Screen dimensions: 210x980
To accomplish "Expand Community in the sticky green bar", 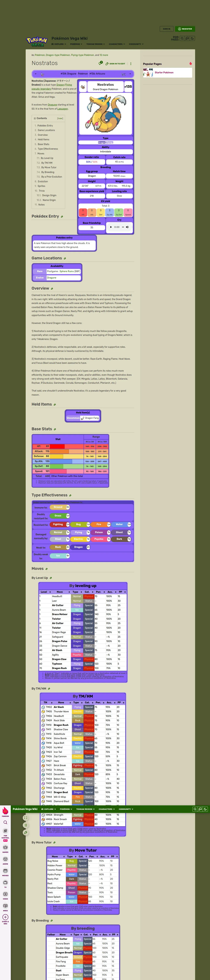I will pyautogui.click(x=126, y=809).
